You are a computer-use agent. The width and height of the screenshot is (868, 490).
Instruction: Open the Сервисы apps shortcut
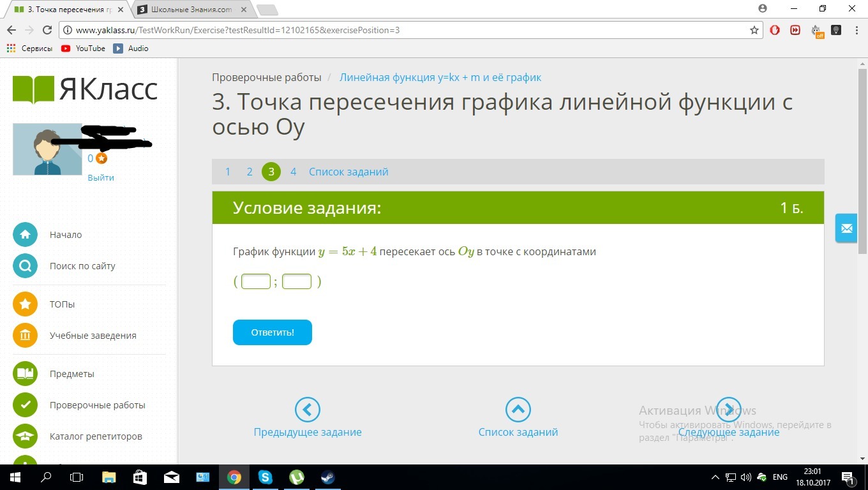(x=29, y=48)
